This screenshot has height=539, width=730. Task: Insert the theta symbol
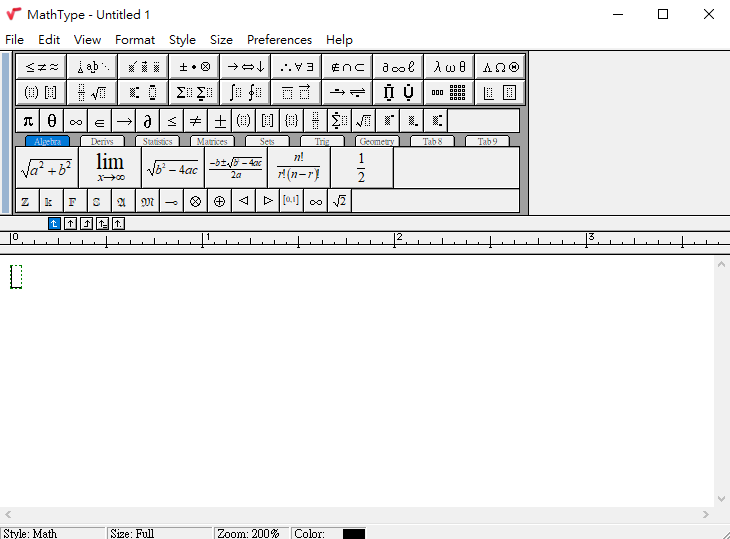(x=52, y=121)
